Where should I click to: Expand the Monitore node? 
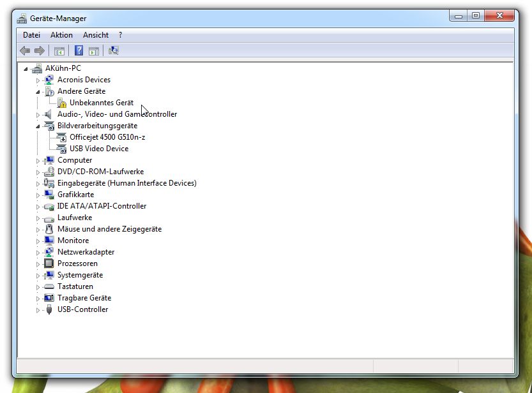coord(38,242)
